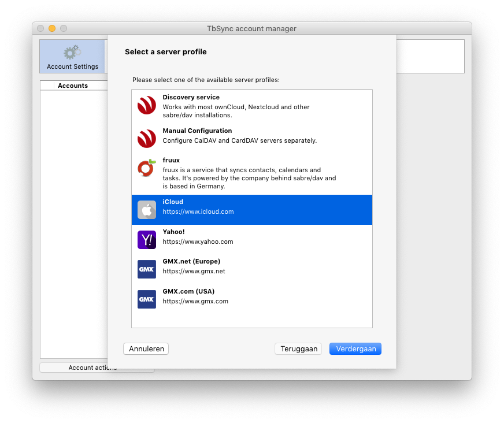The image size is (504, 423).
Task: Click the Accounts column header
Action: pos(73,86)
